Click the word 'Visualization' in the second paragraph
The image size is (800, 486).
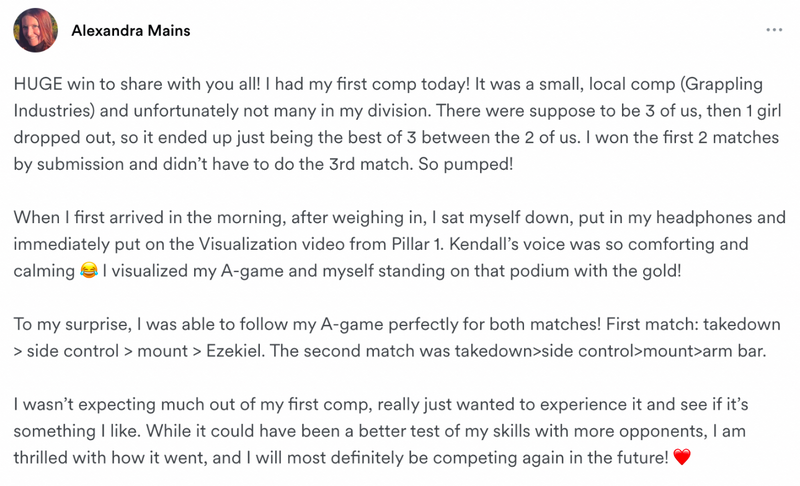[248, 244]
